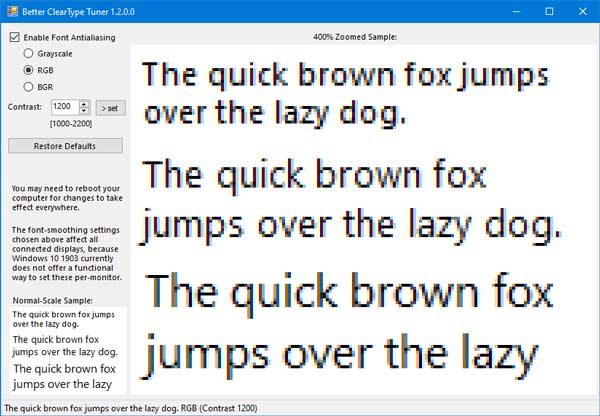Click the middle zoomed sample sentence
This screenshot has width=600, height=416.
(351, 201)
